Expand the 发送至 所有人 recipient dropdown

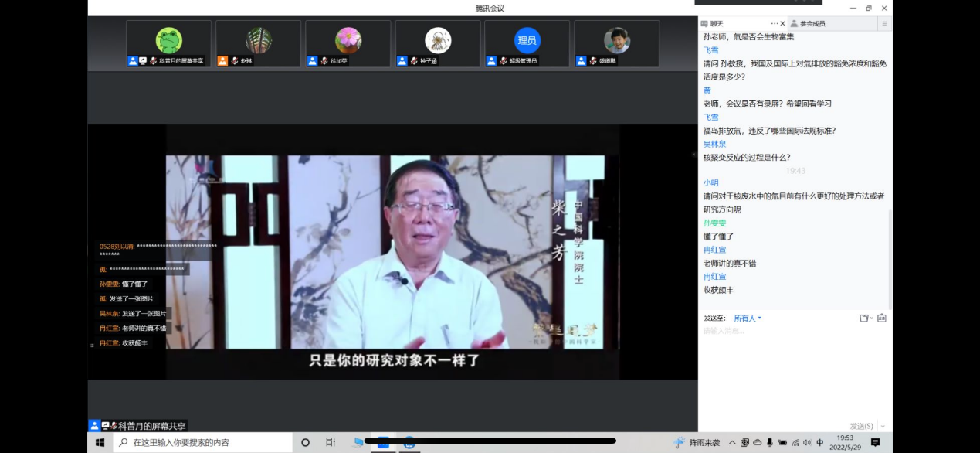[x=748, y=318]
